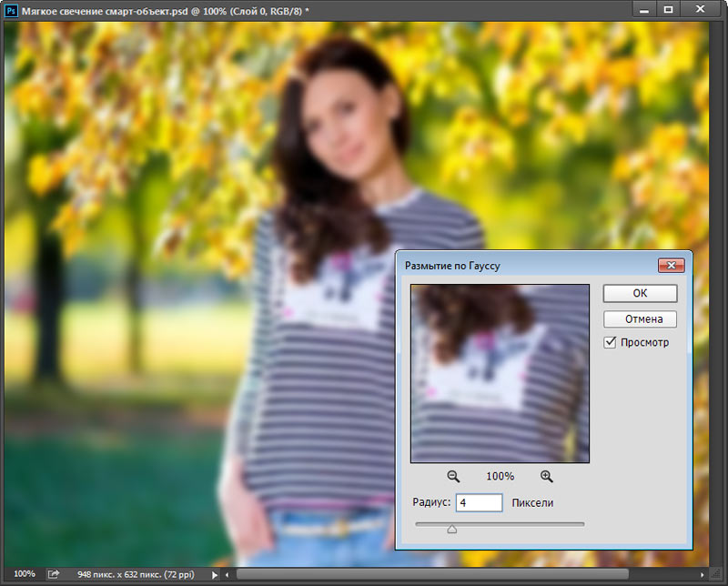The image size is (728, 586).
Task: Click the scroll right arrow at bottom
Action: [703, 575]
